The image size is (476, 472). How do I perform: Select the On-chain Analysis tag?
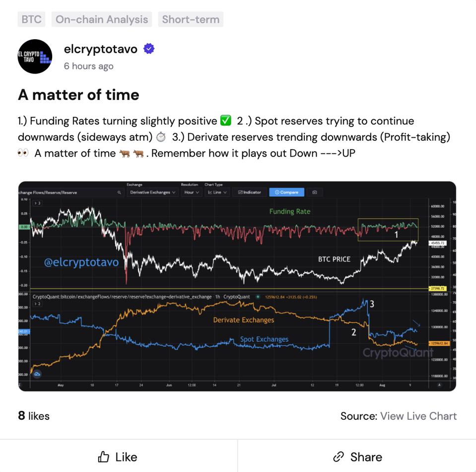point(102,19)
